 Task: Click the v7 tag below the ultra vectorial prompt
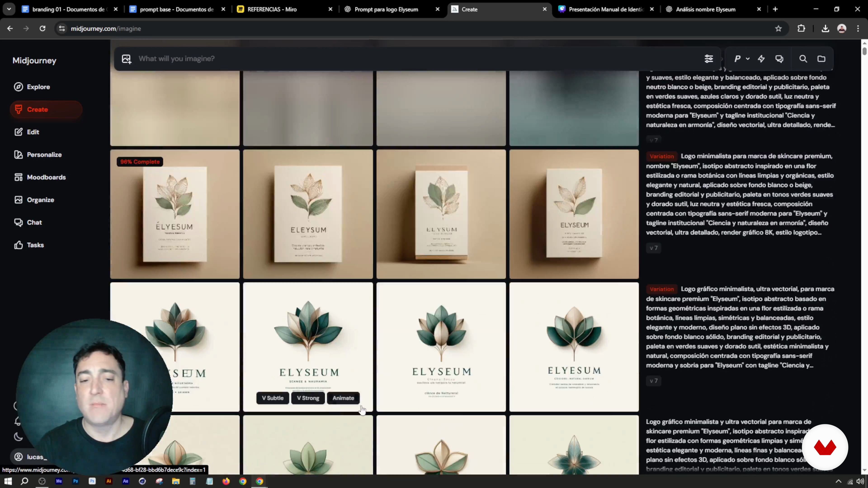[x=654, y=381]
